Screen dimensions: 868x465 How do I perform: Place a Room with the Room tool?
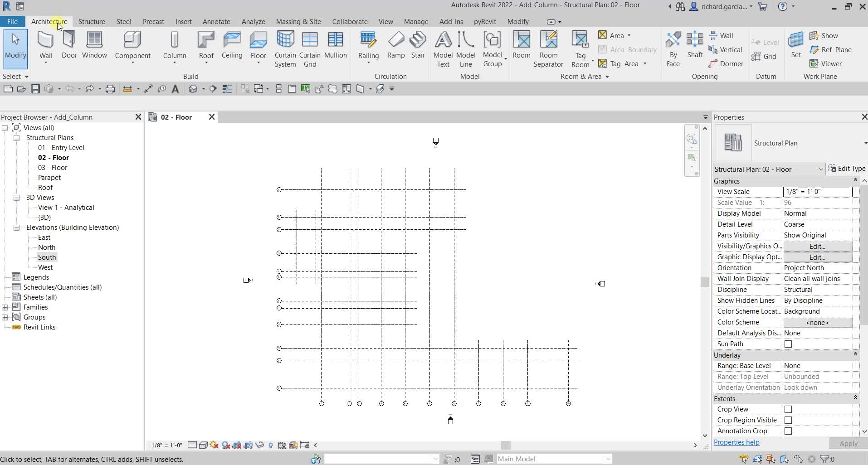(521, 45)
